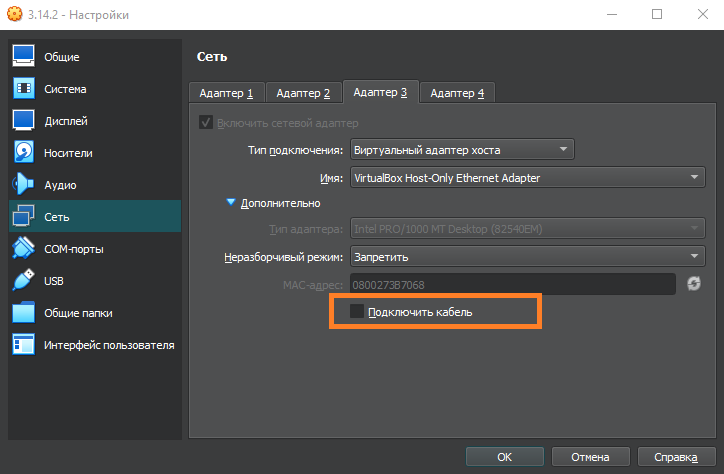Open the Тип адаптера dropdown

pos(528,228)
